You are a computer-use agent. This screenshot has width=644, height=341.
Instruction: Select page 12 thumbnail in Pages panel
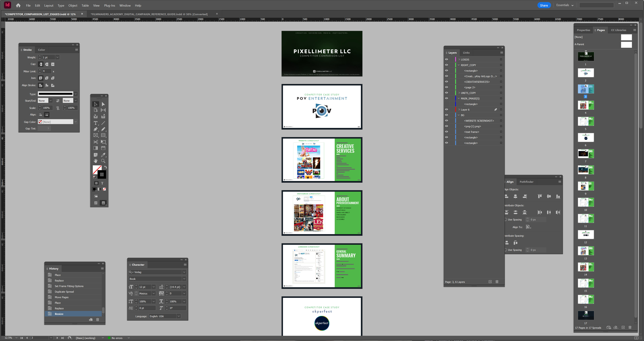click(586, 235)
